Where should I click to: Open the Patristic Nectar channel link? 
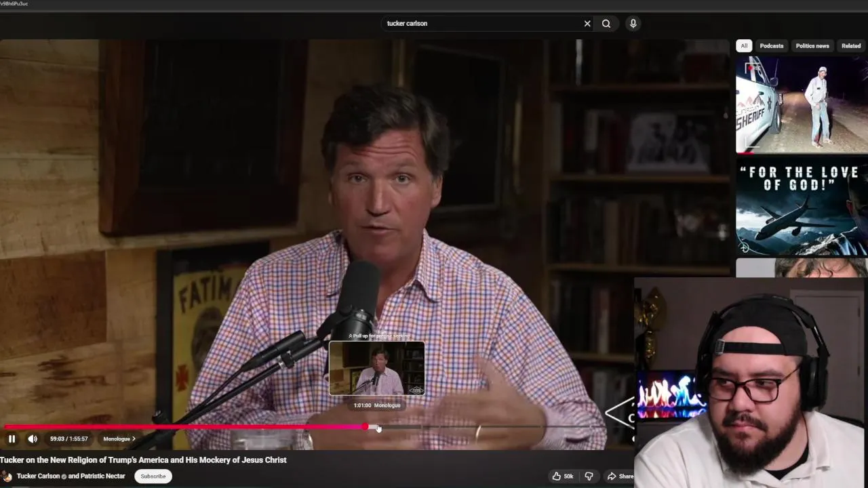(102, 476)
